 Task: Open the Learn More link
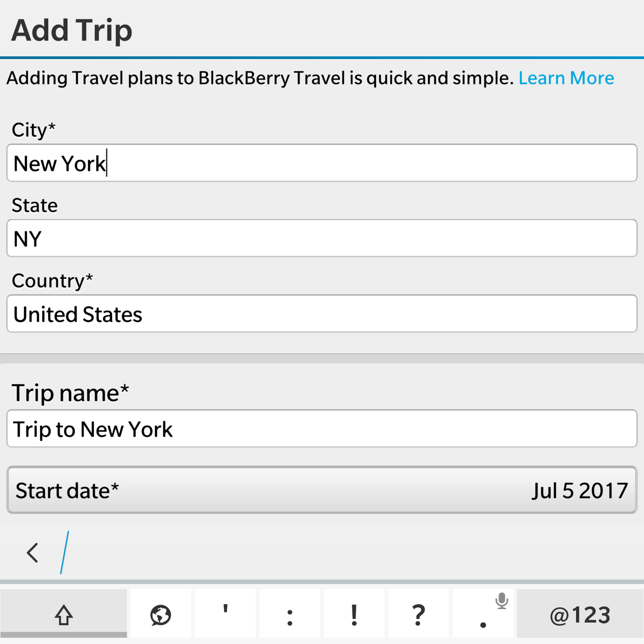coord(566,78)
